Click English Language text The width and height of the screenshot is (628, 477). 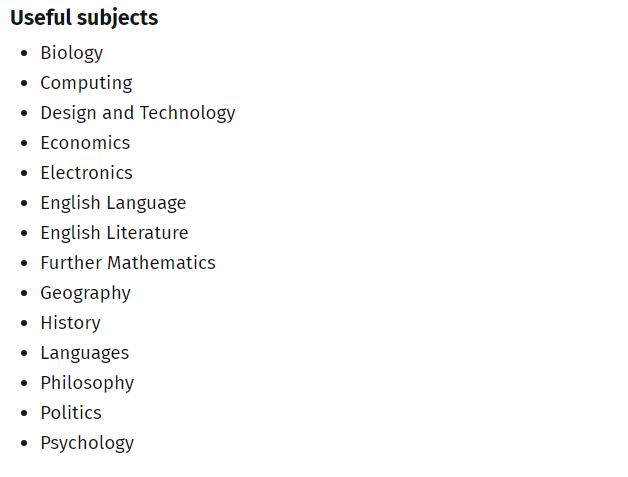coord(113,203)
